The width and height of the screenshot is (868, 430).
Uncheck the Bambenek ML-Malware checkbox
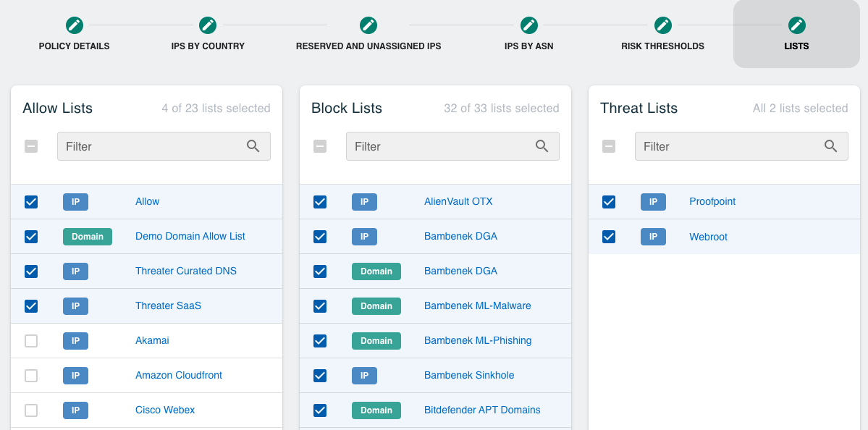pyautogui.click(x=320, y=306)
